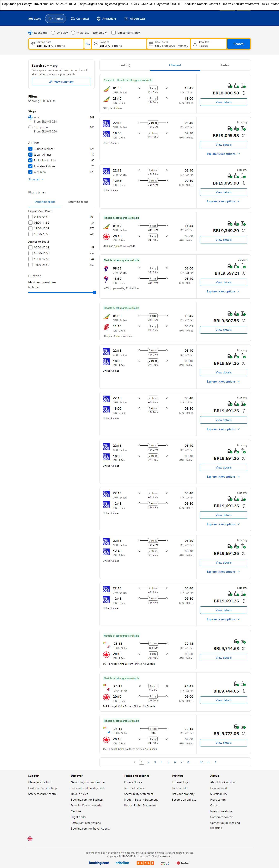Switch to the Fastest tab
The image size is (279, 868).
[225, 65]
